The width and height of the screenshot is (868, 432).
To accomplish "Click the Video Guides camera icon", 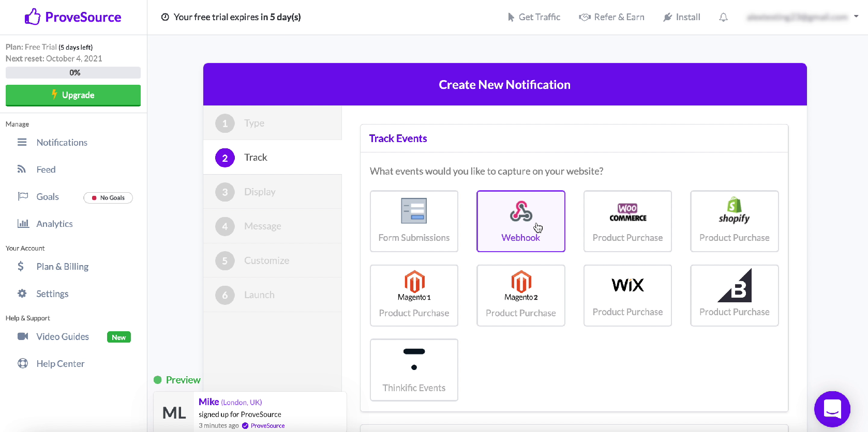I will (x=23, y=336).
